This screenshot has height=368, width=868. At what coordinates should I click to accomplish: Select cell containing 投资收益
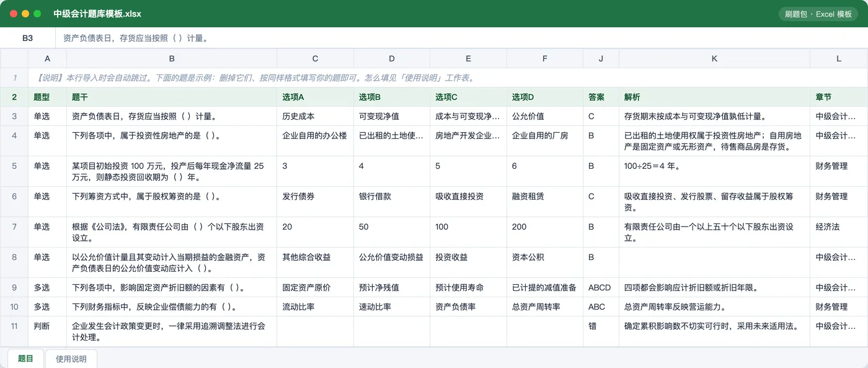coord(469,263)
